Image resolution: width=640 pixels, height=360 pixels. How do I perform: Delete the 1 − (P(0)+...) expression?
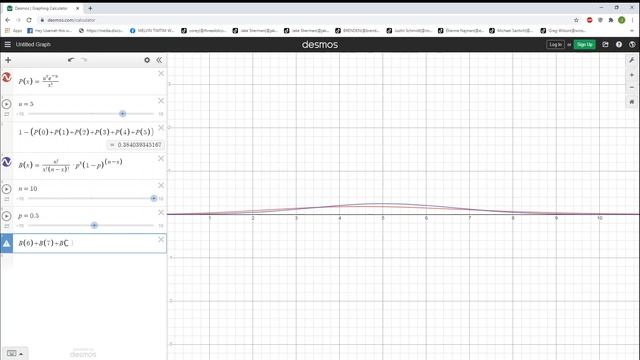coord(161,128)
